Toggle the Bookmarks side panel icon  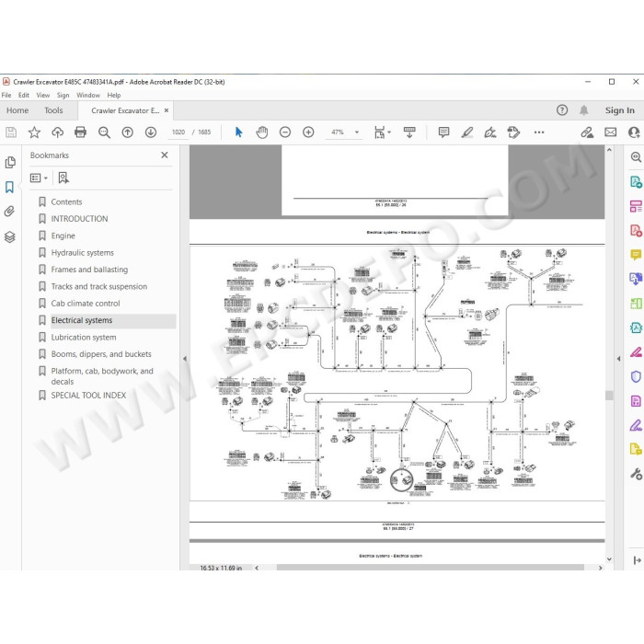[9, 187]
